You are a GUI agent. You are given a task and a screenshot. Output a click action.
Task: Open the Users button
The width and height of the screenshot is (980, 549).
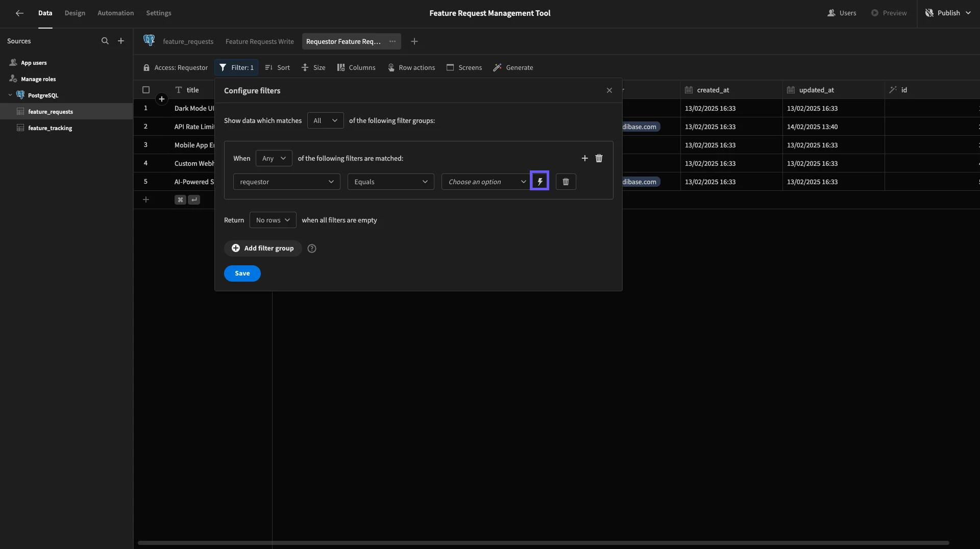(842, 13)
